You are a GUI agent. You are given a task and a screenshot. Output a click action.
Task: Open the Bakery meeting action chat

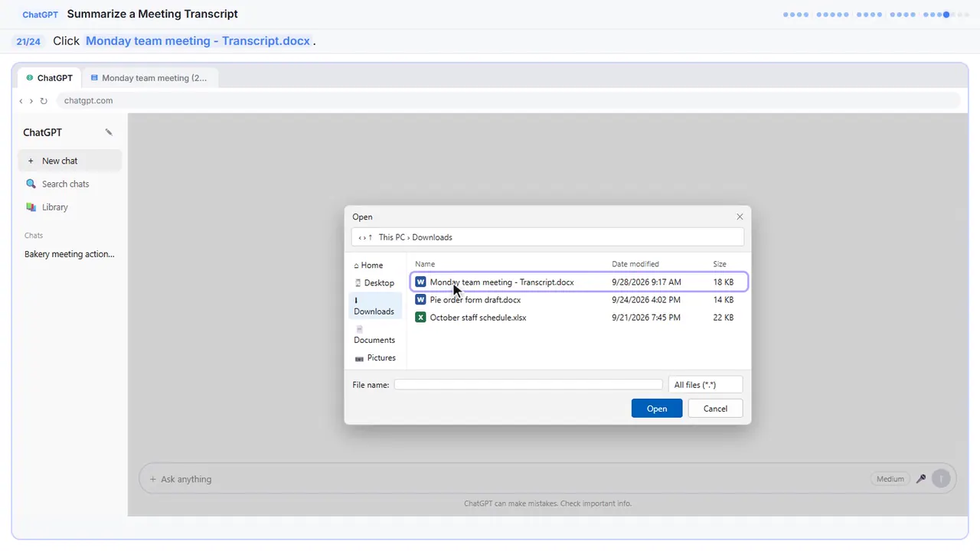[x=70, y=254]
